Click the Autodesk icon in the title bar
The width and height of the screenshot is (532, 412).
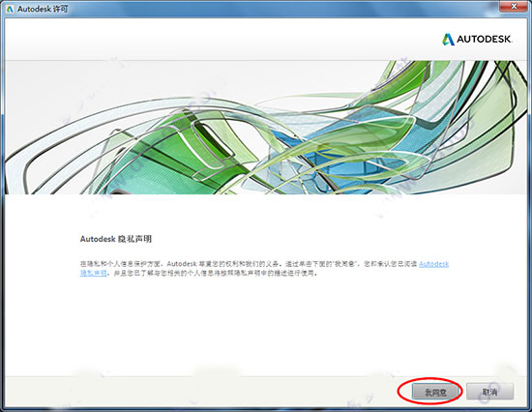click(10, 9)
